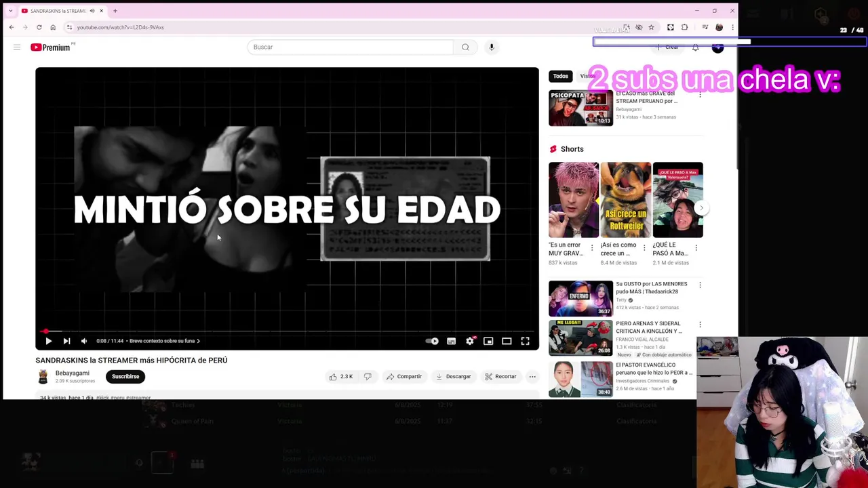Open 'EL PASTOR EVANGÉLICO peruano' video title

click(x=654, y=369)
